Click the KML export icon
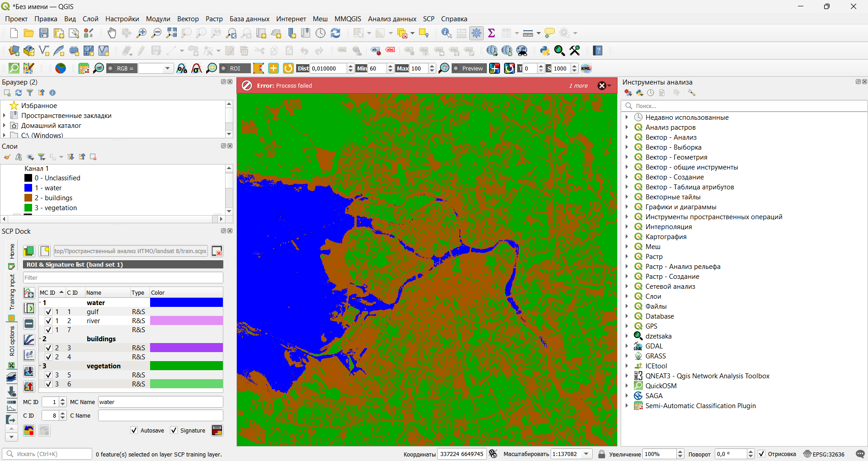 (x=586, y=68)
